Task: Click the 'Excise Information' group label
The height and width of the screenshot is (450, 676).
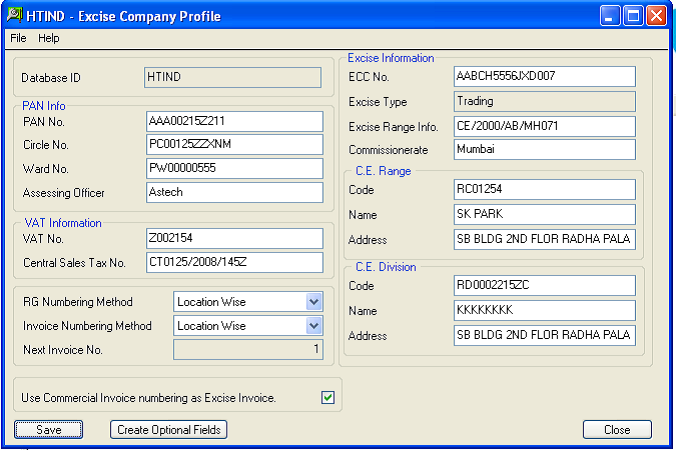Action: (x=391, y=58)
